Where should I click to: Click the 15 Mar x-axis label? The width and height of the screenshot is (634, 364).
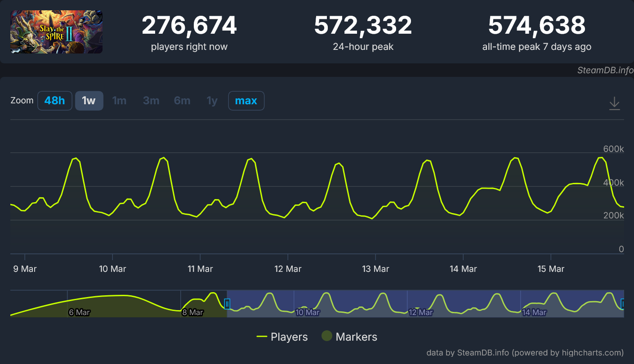point(551,269)
